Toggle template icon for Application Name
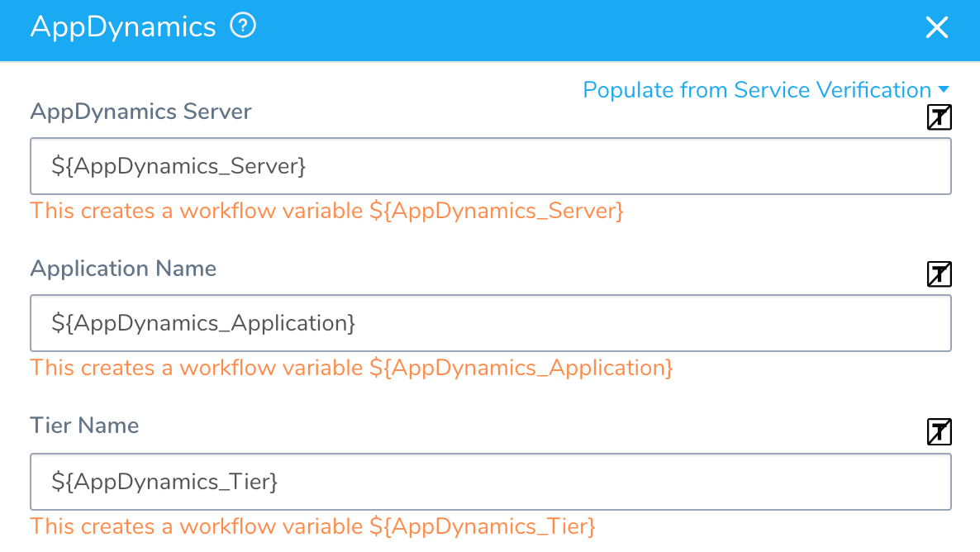 (x=939, y=274)
